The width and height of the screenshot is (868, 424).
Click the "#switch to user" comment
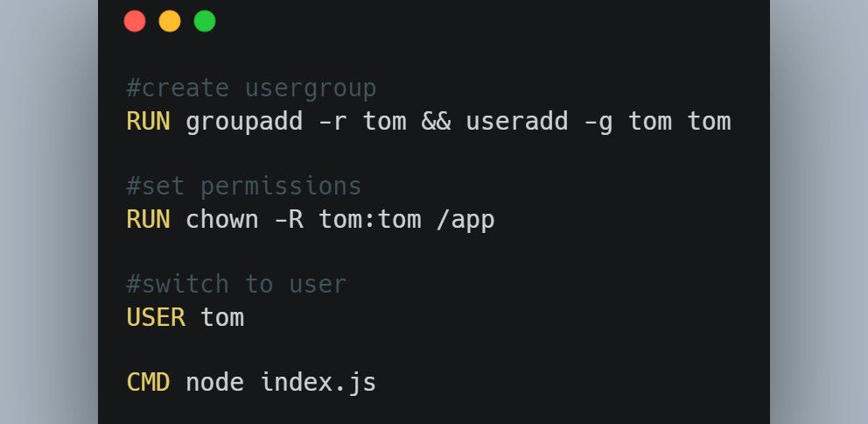point(236,284)
